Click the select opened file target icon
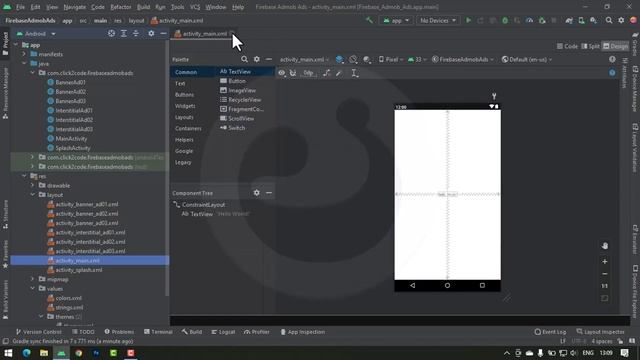This screenshot has height=360, width=640. tap(111, 33)
